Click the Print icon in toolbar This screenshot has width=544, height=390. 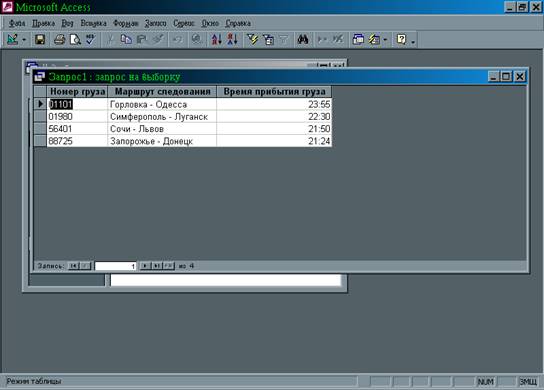click(x=59, y=40)
